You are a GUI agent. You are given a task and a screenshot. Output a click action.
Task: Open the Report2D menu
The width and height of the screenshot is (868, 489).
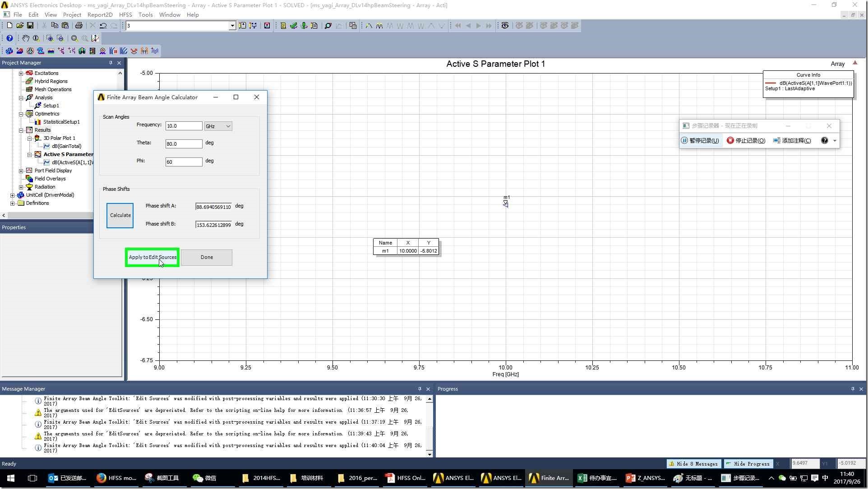pos(100,15)
